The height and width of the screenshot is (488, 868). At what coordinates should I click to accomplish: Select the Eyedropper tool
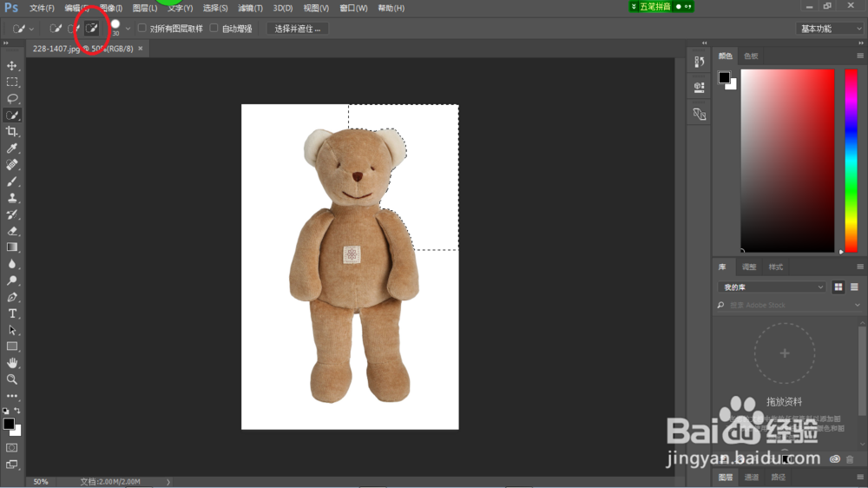tap(11, 148)
